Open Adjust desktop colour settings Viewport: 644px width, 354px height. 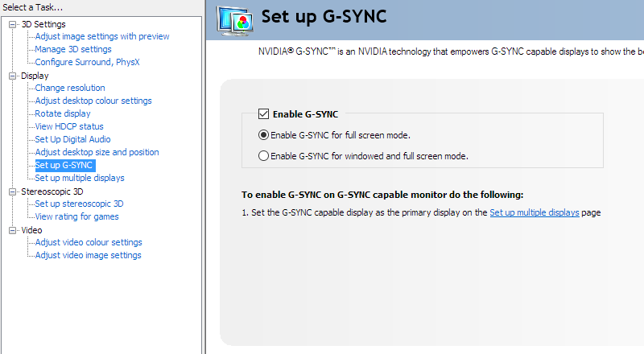click(x=93, y=101)
